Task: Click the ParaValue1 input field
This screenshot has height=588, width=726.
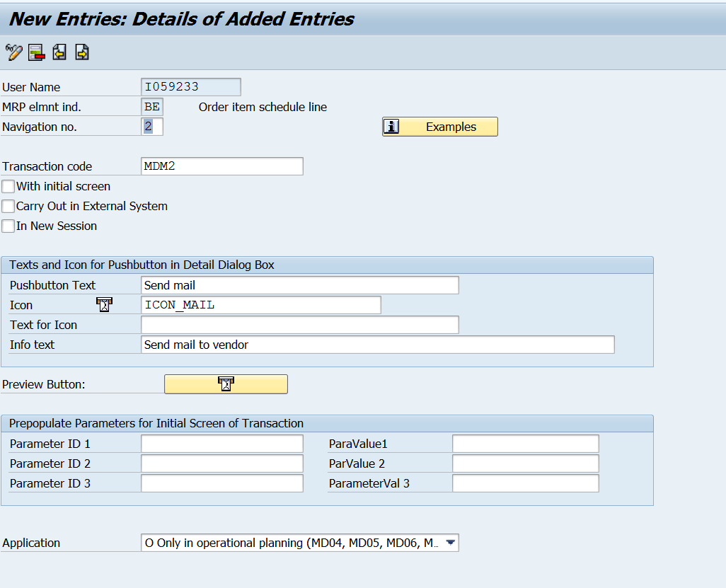Action: (x=525, y=443)
